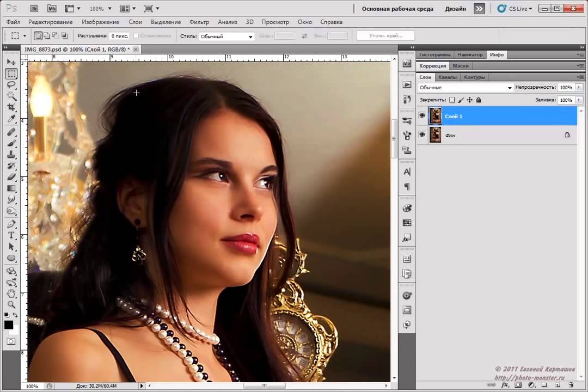Open the Заливка slider arrow

point(579,100)
